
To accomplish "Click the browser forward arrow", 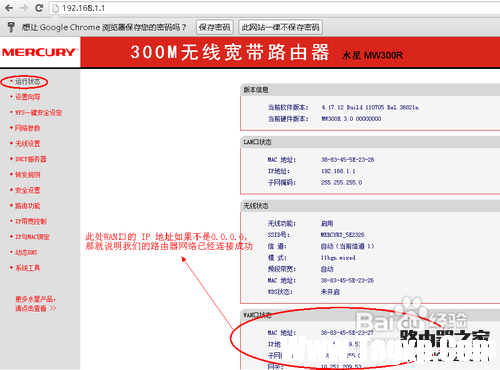I will coord(24,8).
